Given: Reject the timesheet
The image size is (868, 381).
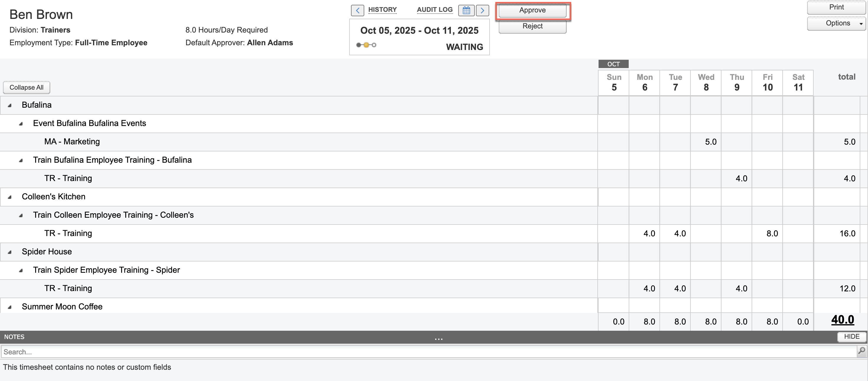Looking at the screenshot, I should [x=532, y=26].
